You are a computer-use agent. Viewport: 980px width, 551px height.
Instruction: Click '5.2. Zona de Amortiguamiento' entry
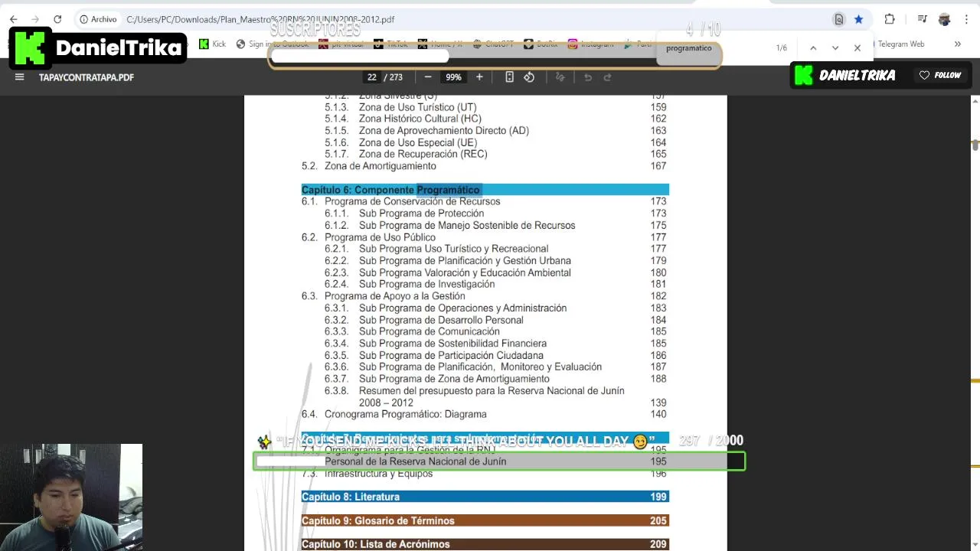pos(369,166)
